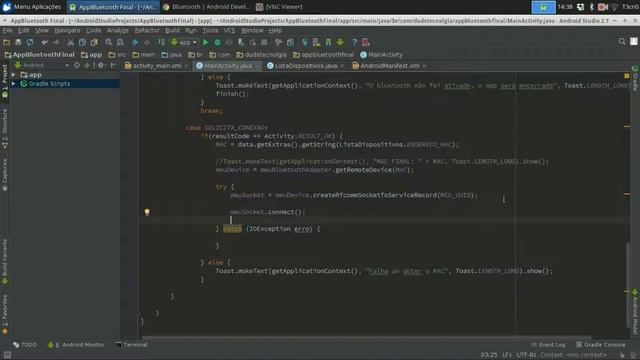Click the Scroll from Source target icon
This screenshot has height=360, width=640.
[x=77, y=65]
